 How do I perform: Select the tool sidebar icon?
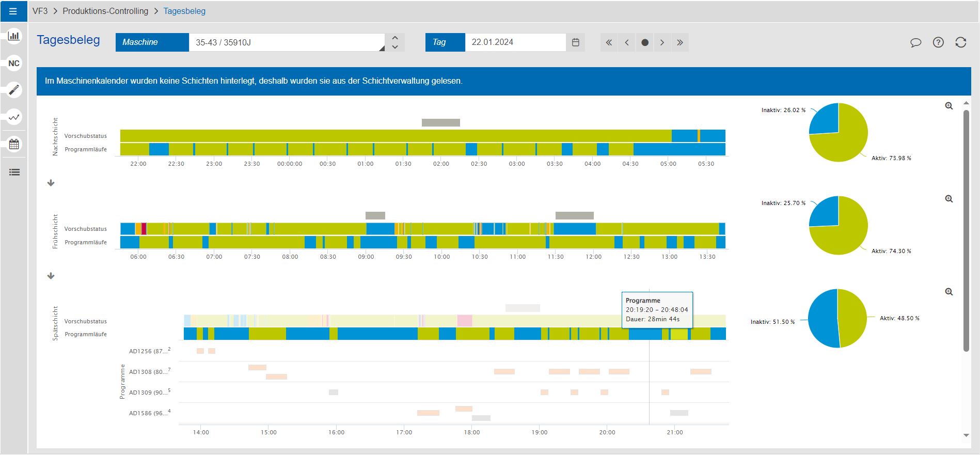(14, 90)
